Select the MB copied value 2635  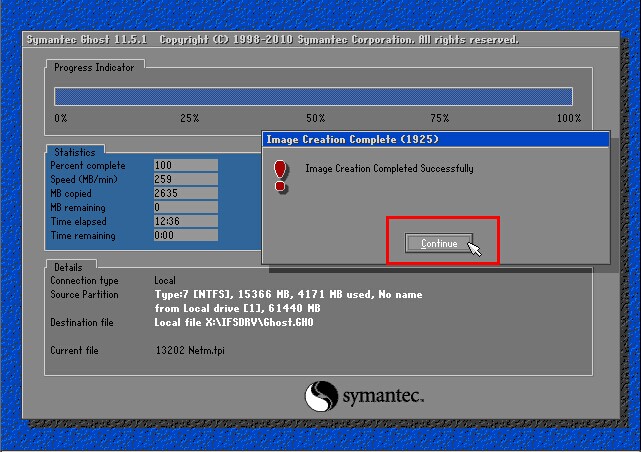pos(185,193)
